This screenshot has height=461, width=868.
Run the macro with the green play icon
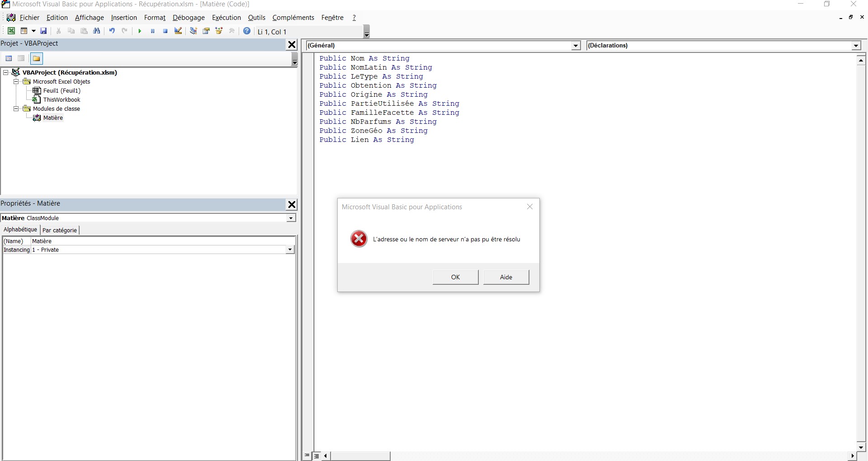point(140,31)
